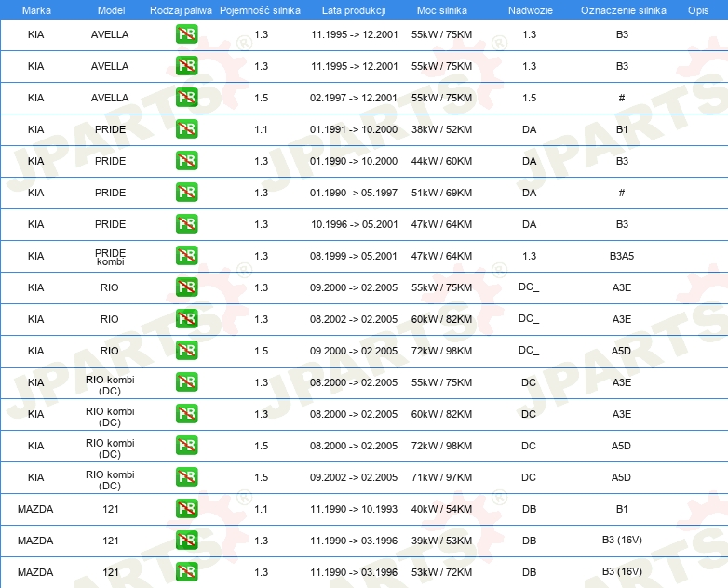Select the B3A5 engine code cell
The width and height of the screenshot is (728, 588).
click(622, 256)
